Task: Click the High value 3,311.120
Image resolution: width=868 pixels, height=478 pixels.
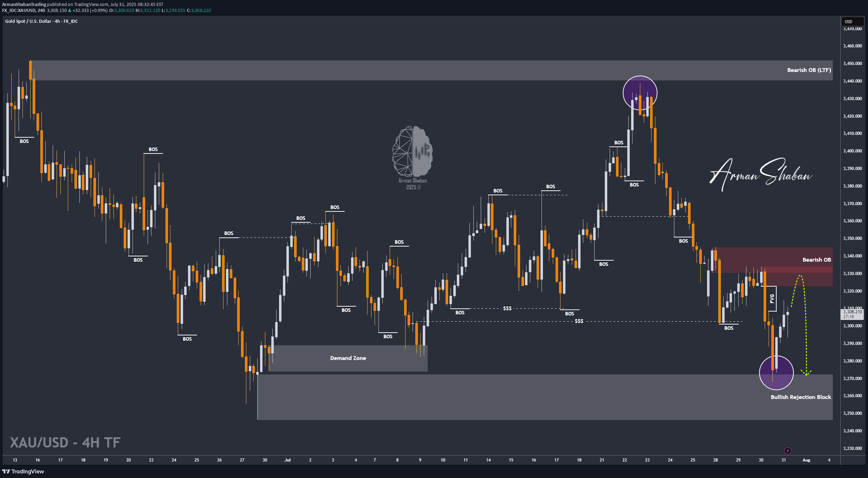Action: (150, 10)
